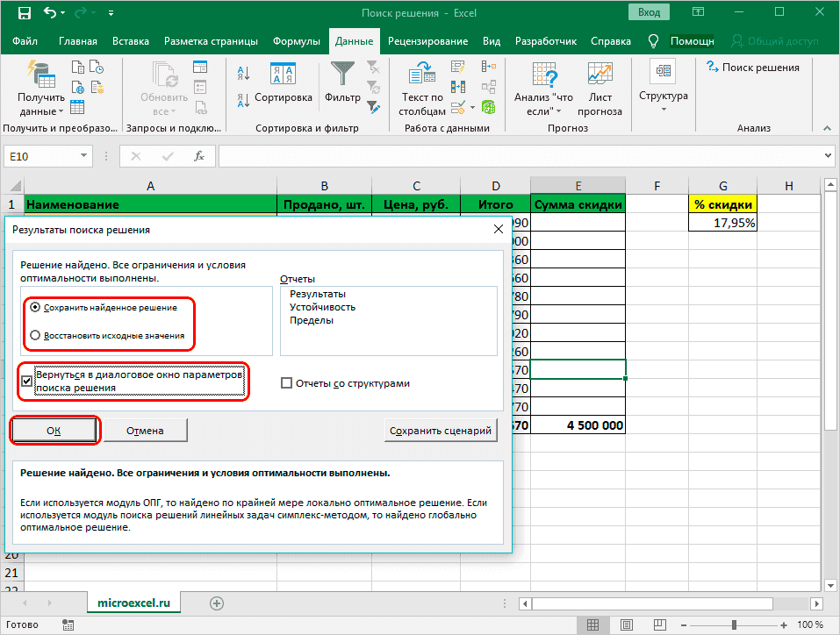This screenshot has width=840, height=635.
Task: Select 'Сохранить найденное решение' radio button
Action: [35, 308]
